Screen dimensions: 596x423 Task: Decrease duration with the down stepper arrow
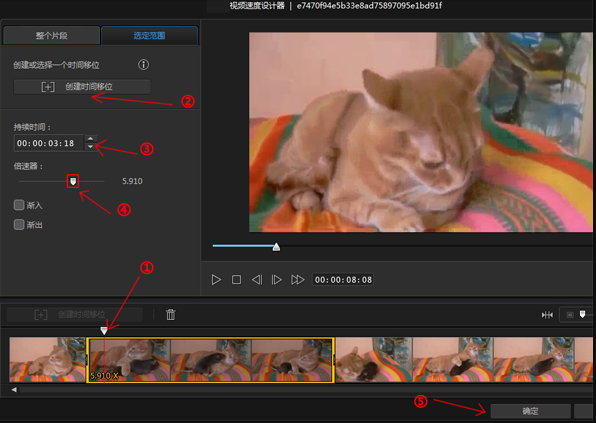click(90, 147)
